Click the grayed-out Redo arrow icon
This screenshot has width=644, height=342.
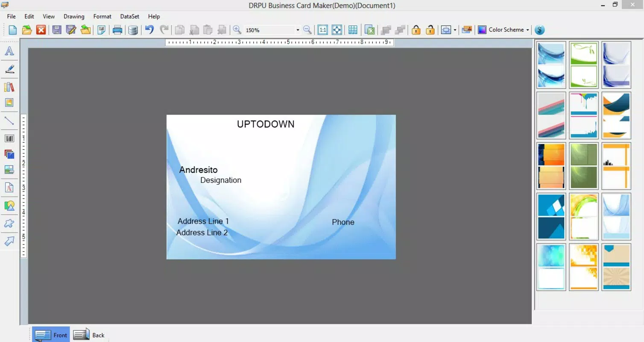coord(164,29)
